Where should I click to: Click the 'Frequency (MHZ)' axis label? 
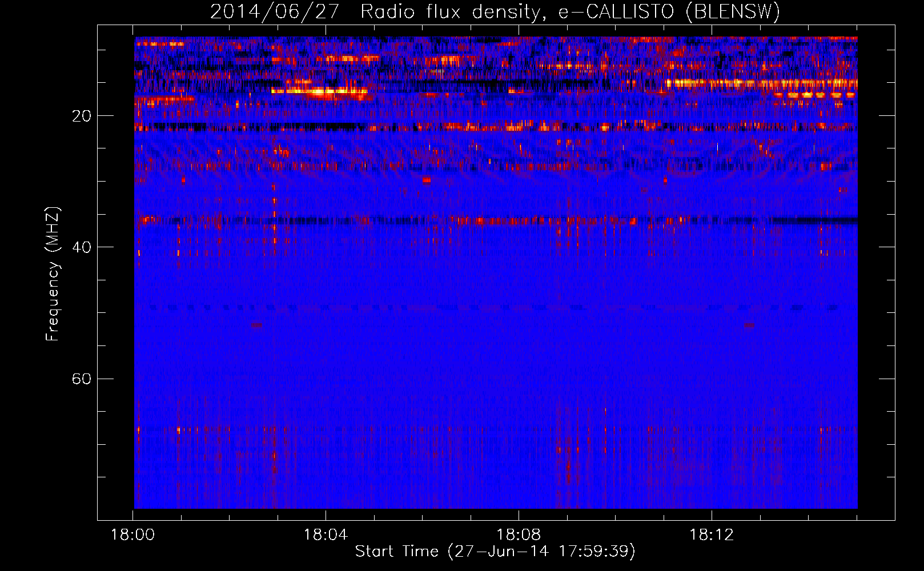pyautogui.click(x=53, y=274)
